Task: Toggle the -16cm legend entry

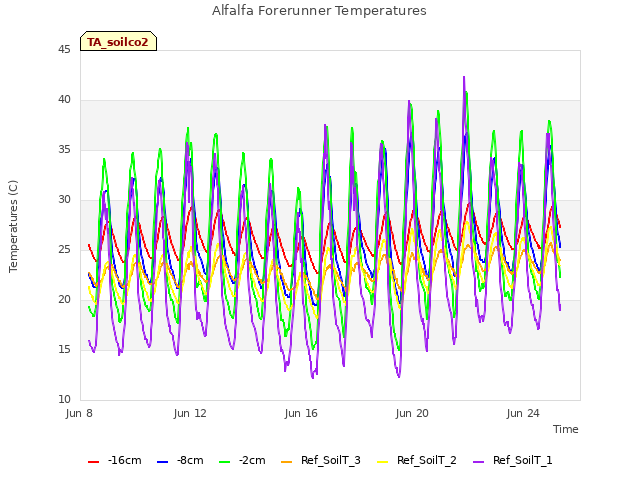Action: point(115,461)
